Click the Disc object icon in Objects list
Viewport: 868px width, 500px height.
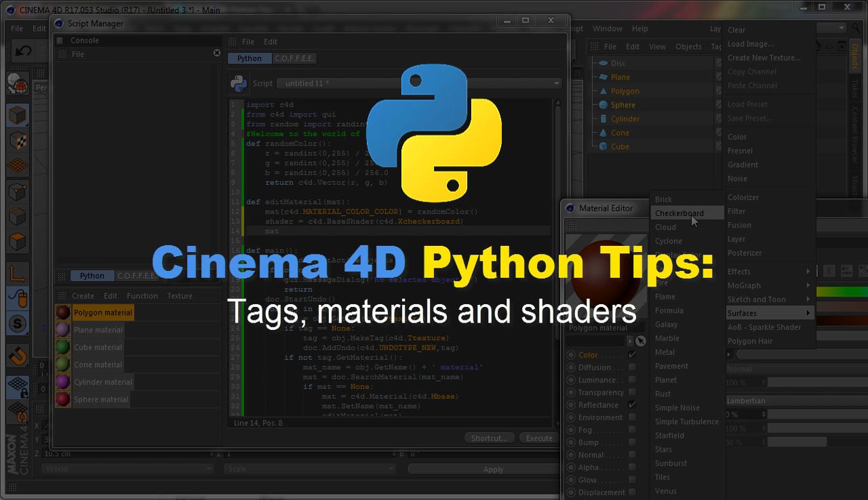tap(603, 63)
